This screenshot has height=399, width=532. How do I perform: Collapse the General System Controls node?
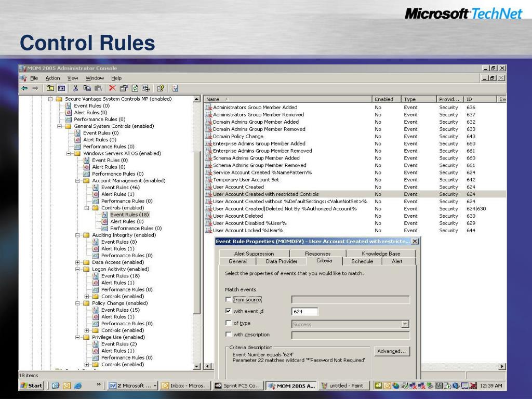point(59,126)
